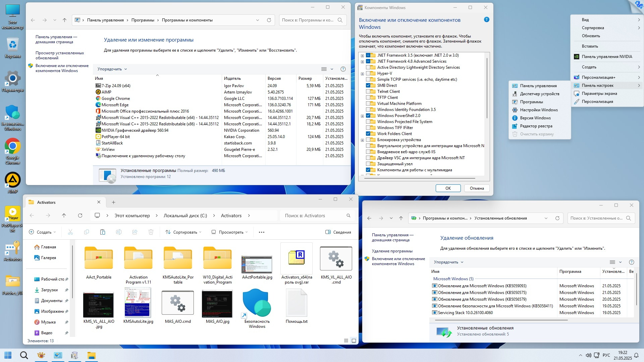The width and height of the screenshot is (644, 362).
Task: Enable the Telnet Client checkbox
Action: point(368,92)
